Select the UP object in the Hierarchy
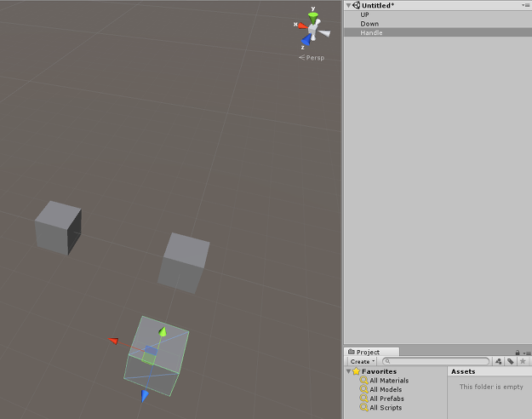This screenshot has width=532, height=419. pyautogui.click(x=438, y=14)
